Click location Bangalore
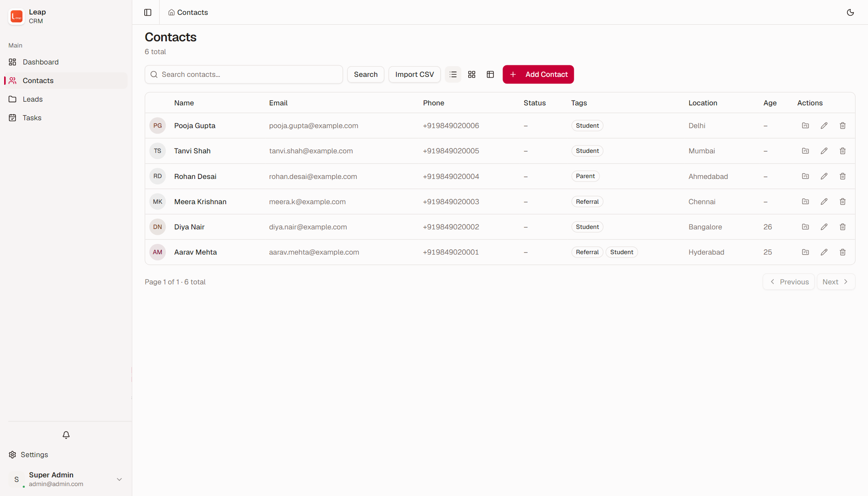The image size is (868, 496). tap(705, 227)
